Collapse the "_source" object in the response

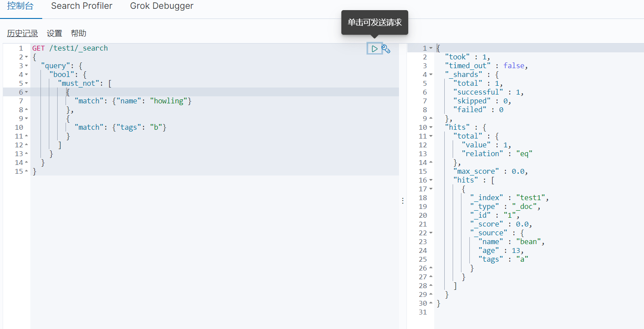(x=431, y=233)
